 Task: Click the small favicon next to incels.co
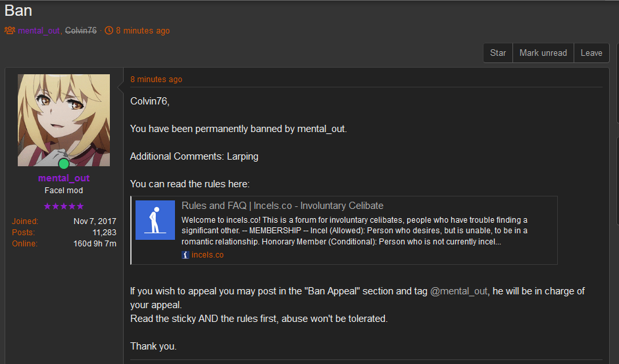pyautogui.click(x=185, y=255)
